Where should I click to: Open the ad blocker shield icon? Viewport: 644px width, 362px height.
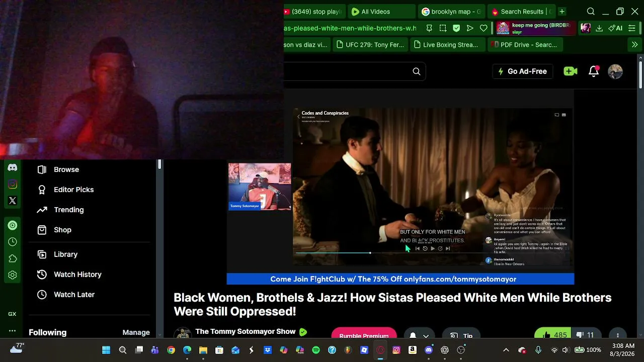click(456, 28)
